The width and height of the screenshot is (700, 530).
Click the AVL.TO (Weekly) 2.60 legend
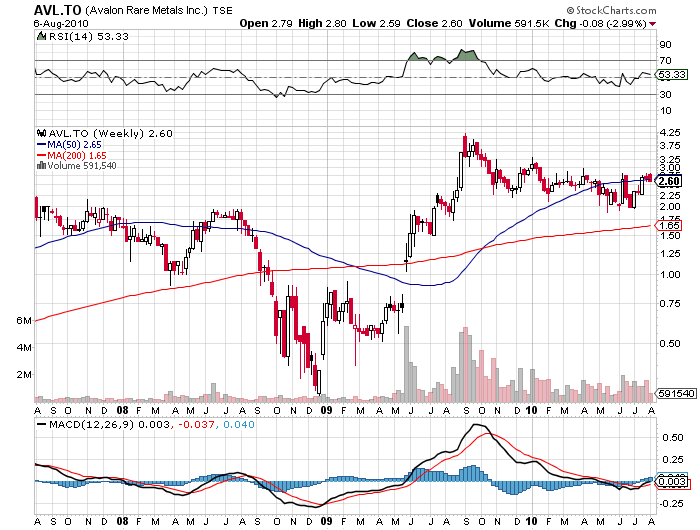(x=110, y=133)
